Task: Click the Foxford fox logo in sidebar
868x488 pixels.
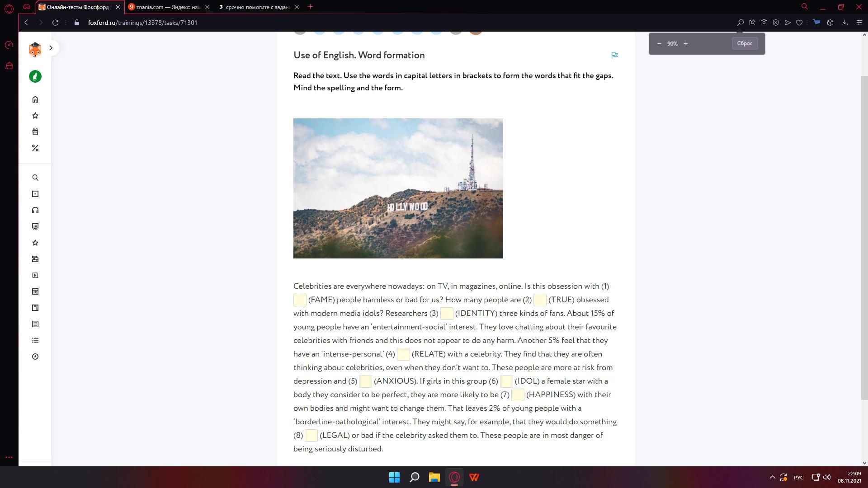Action: coord(35,49)
